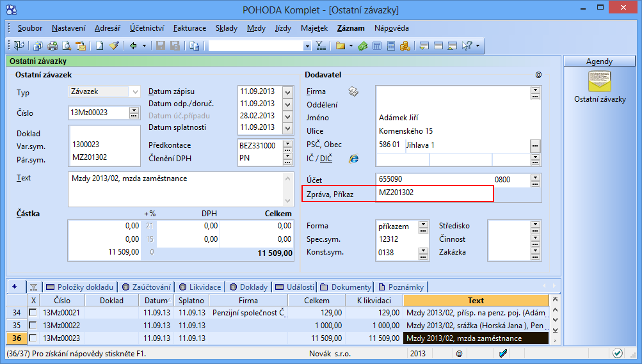This screenshot has height=364, width=642.
Task: Switch to the Zaúčtování tab
Action: click(x=147, y=287)
